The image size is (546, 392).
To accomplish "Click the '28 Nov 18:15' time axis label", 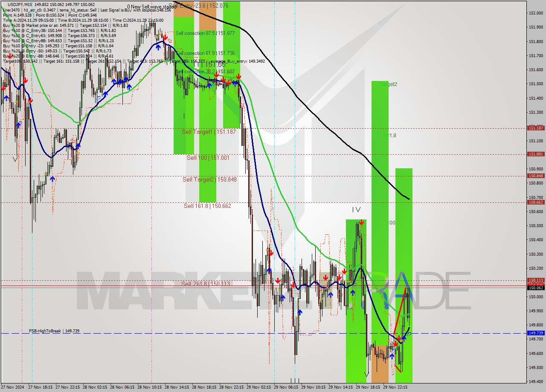I will 204,388.
